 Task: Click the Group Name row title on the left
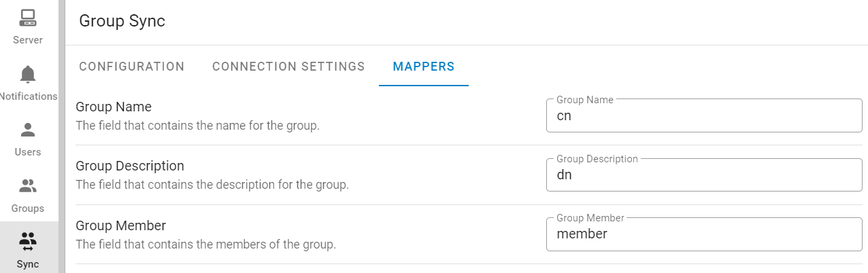114,107
